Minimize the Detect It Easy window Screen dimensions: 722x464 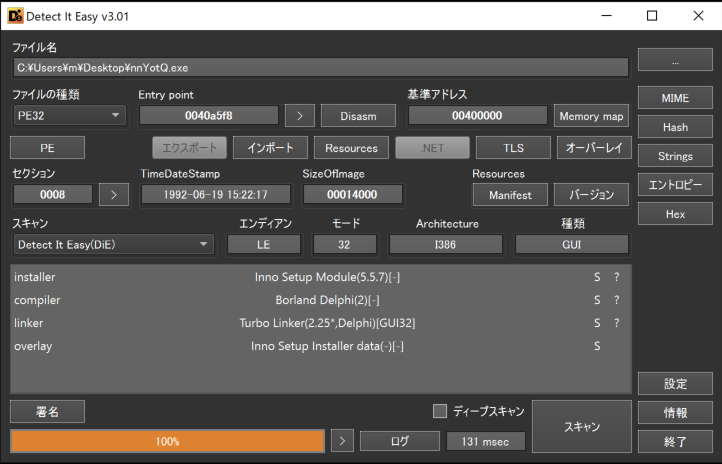coord(607,16)
